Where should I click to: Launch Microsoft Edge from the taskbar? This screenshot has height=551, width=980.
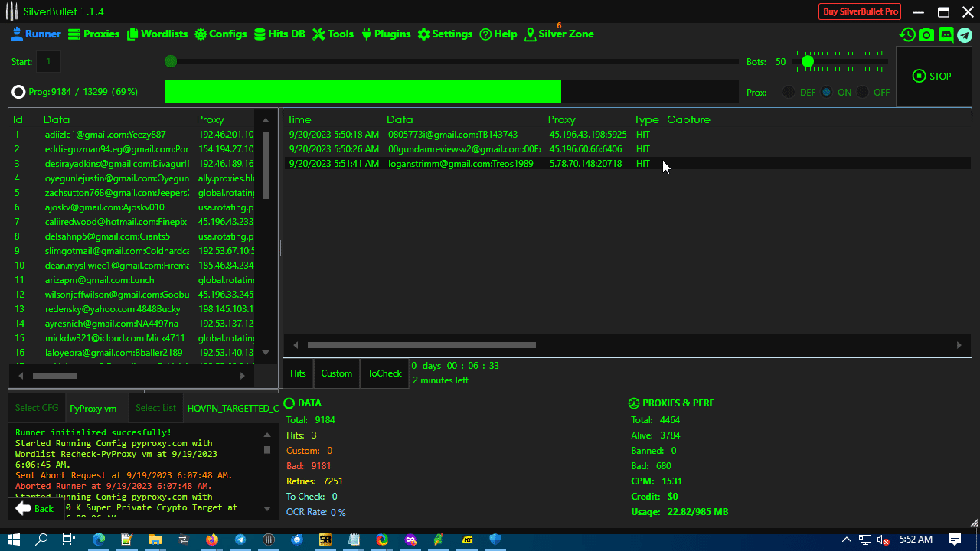(x=99, y=540)
